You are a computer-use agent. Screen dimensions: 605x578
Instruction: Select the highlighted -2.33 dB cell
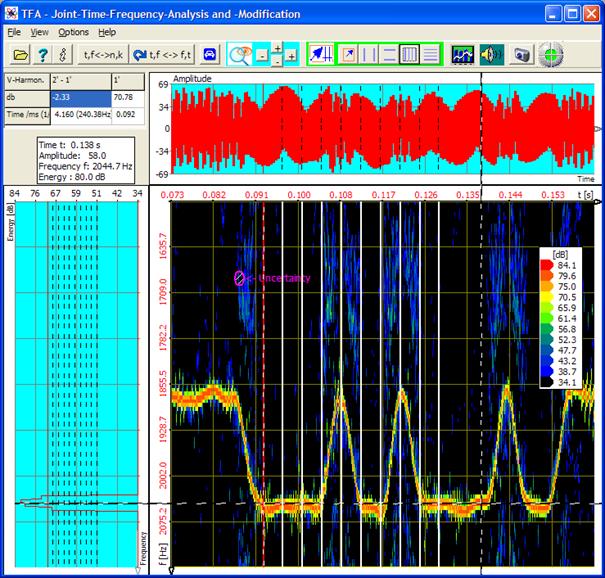81,98
